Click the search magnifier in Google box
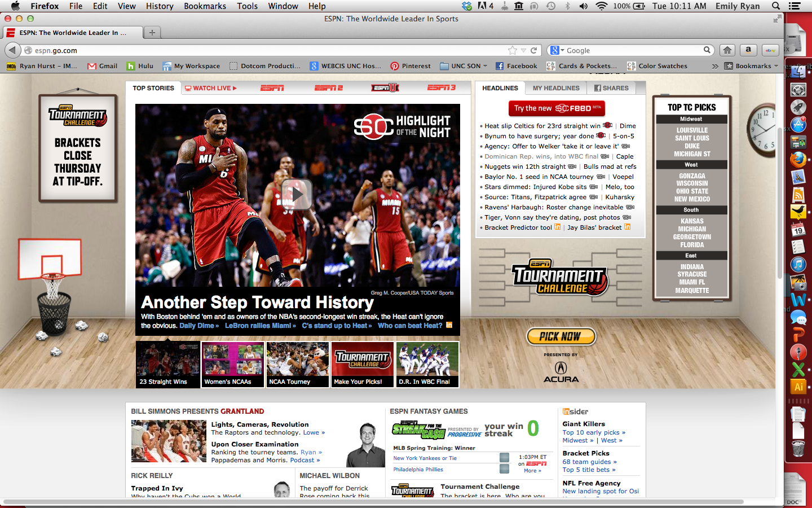This screenshot has width=812, height=508. tap(707, 50)
